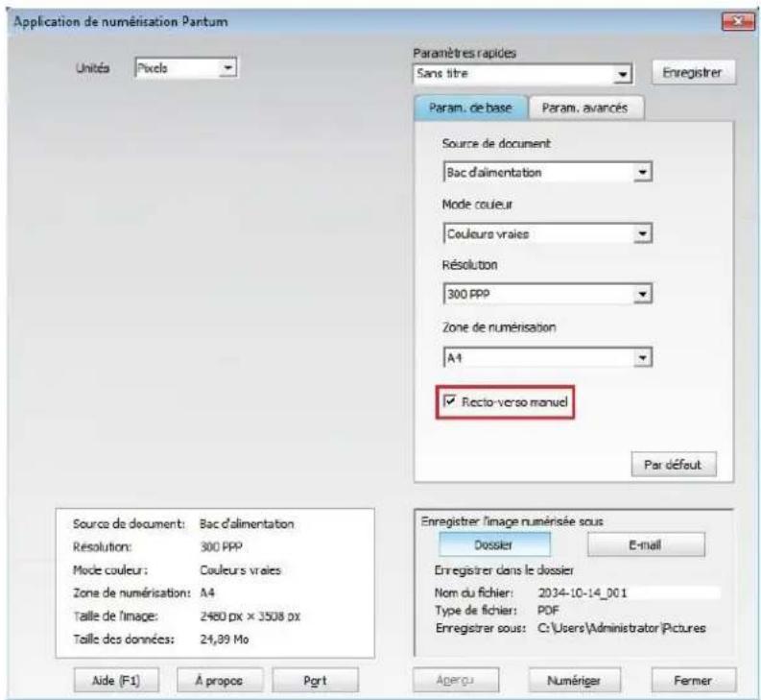This screenshot has width=761, height=700.
Task: Select E-mail as save destination
Action: pos(646,544)
